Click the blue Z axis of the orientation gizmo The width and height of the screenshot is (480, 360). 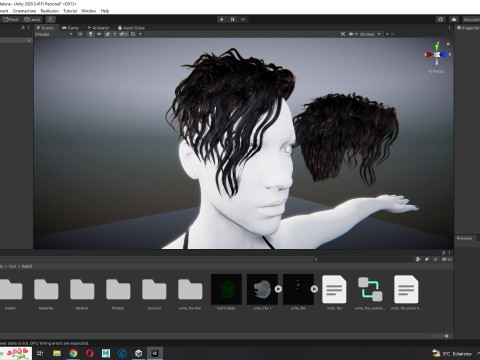(444, 54)
